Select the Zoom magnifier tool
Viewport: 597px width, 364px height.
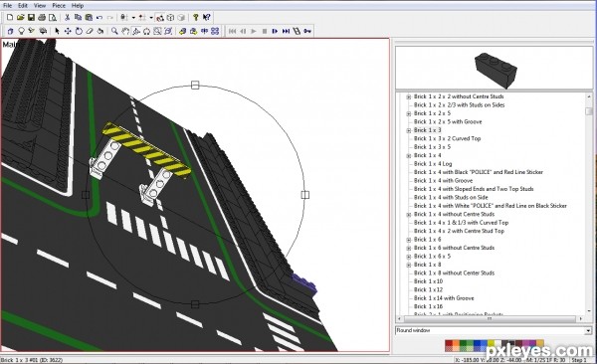(114, 31)
